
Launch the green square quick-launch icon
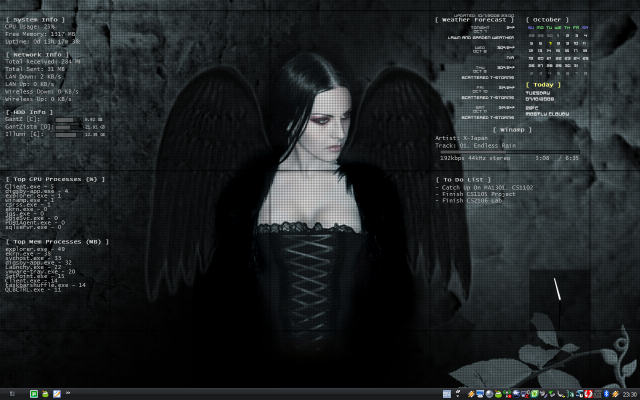tap(34, 394)
